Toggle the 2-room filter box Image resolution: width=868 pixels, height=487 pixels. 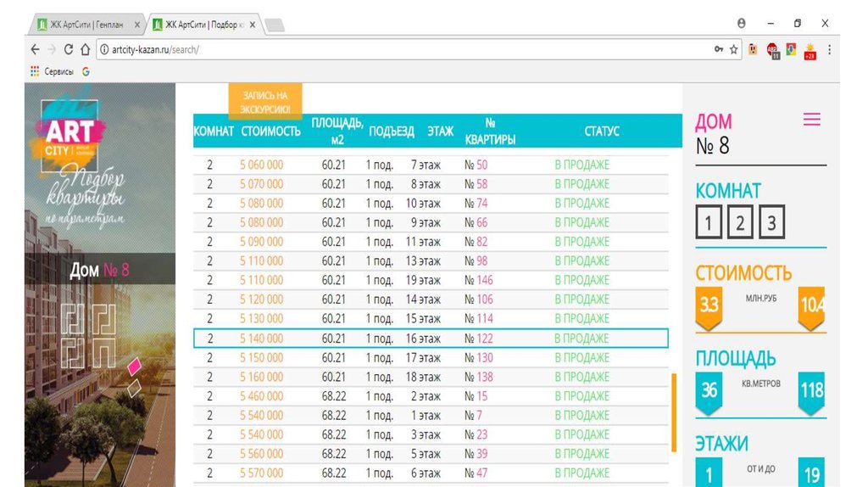click(740, 224)
